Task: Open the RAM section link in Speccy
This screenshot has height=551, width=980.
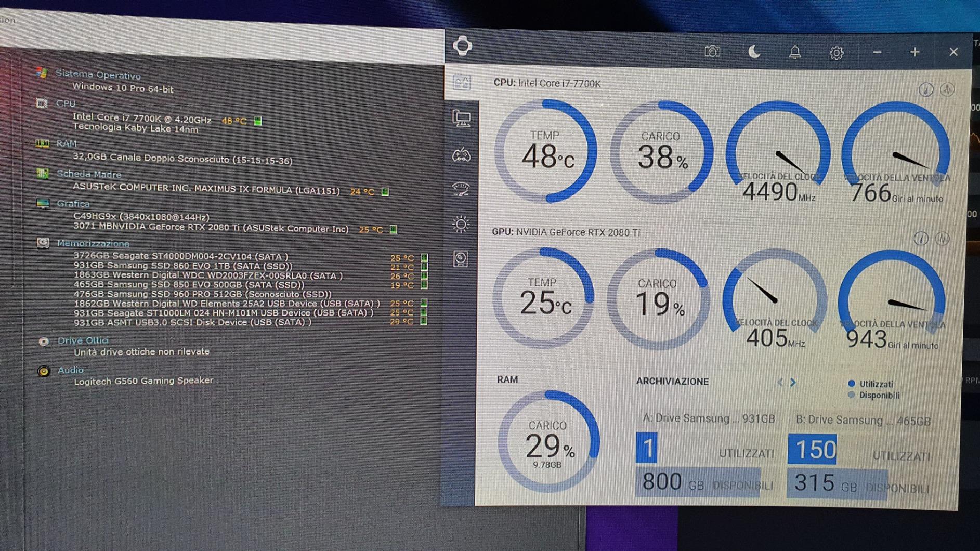Action: point(67,143)
